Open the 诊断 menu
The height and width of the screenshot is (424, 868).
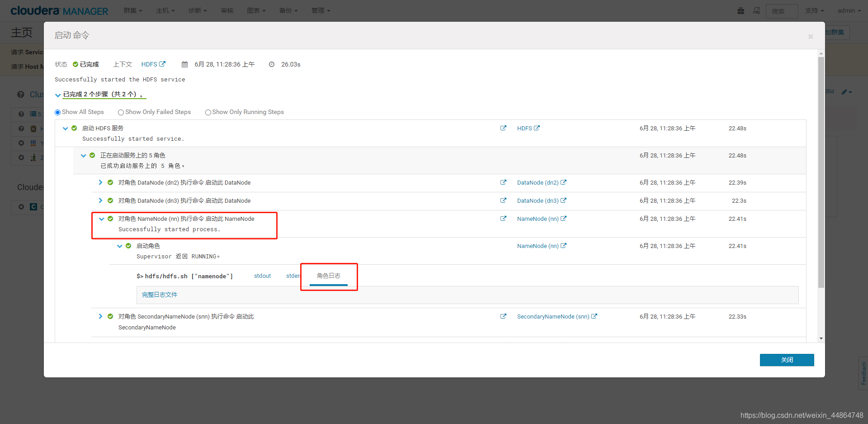click(x=198, y=10)
